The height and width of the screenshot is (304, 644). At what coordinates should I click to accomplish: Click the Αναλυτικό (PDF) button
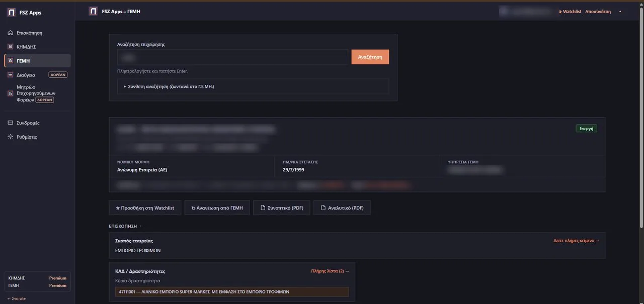coord(342,208)
